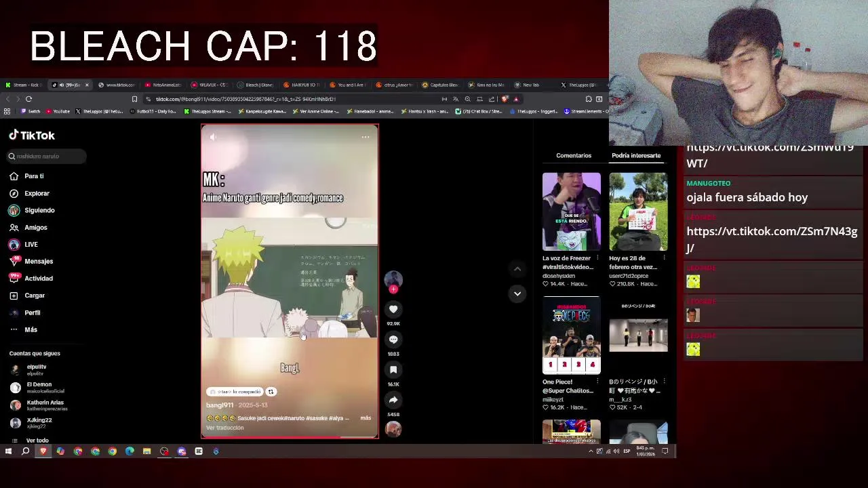868x488 pixels.
Task: Focus the TikTok search field
Action: tap(47, 157)
